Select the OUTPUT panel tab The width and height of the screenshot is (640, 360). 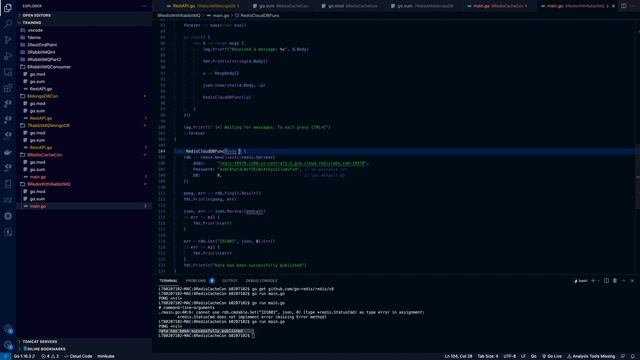coord(229,281)
